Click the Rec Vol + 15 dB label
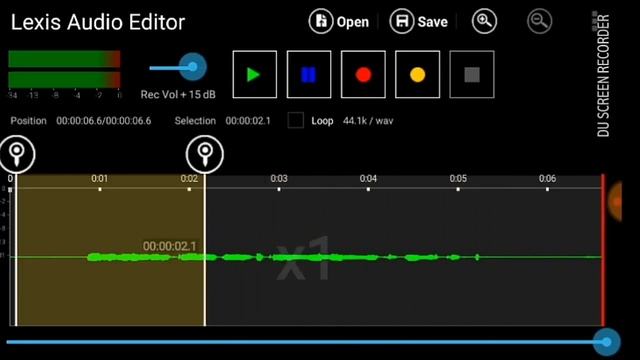Screen dimensions: 640x360 (178, 95)
